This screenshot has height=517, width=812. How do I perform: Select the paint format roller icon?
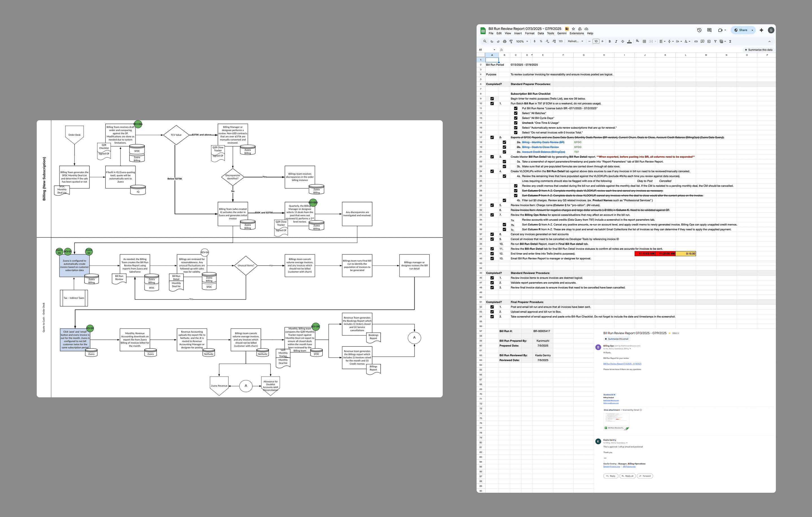tap(511, 41)
